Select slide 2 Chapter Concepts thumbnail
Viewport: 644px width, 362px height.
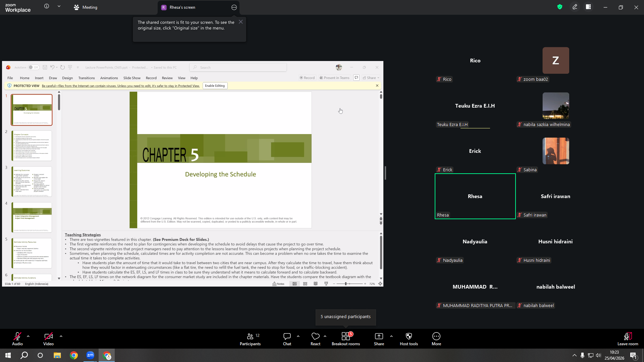coord(32,146)
